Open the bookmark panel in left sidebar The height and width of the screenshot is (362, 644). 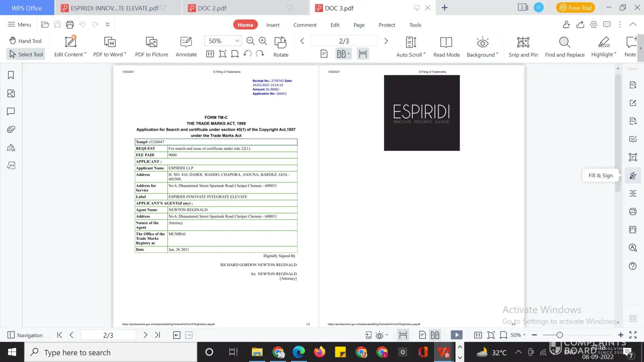pyautogui.click(x=11, y=75)
